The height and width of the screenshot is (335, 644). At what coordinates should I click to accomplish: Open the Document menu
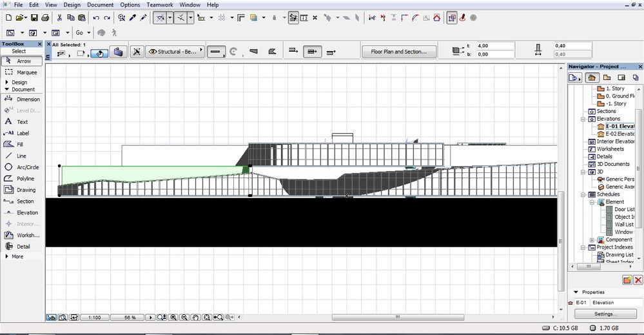[x=100, y=5]
